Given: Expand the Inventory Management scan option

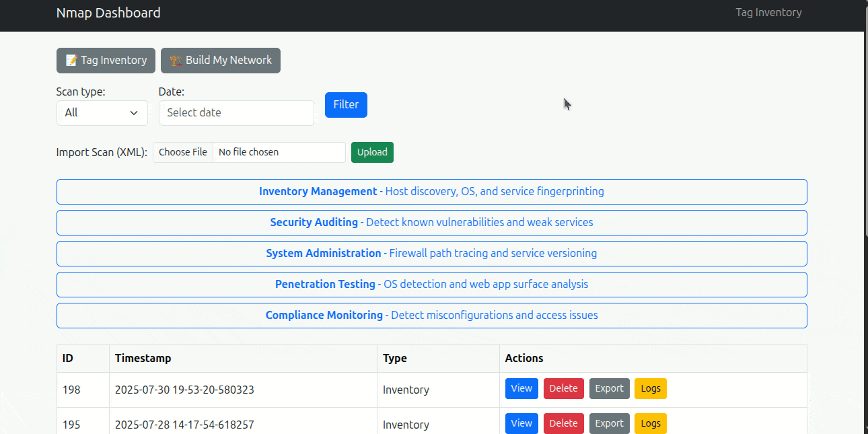Looking at the screenshot, I should (431, 192).
